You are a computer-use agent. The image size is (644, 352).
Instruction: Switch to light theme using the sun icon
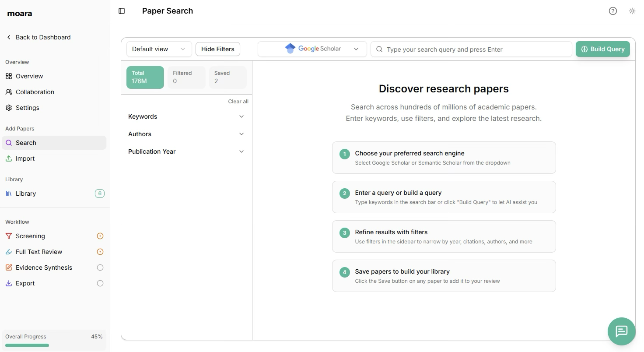point(632,11)
